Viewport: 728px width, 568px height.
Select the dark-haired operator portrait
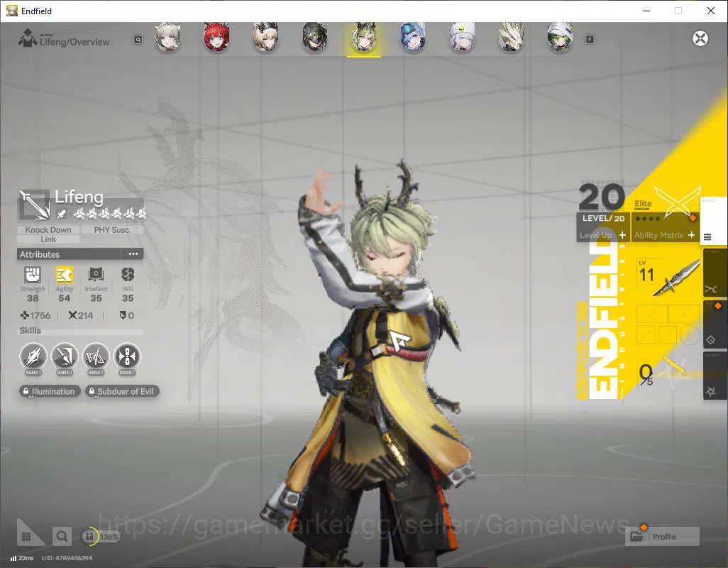click(315, 38)
